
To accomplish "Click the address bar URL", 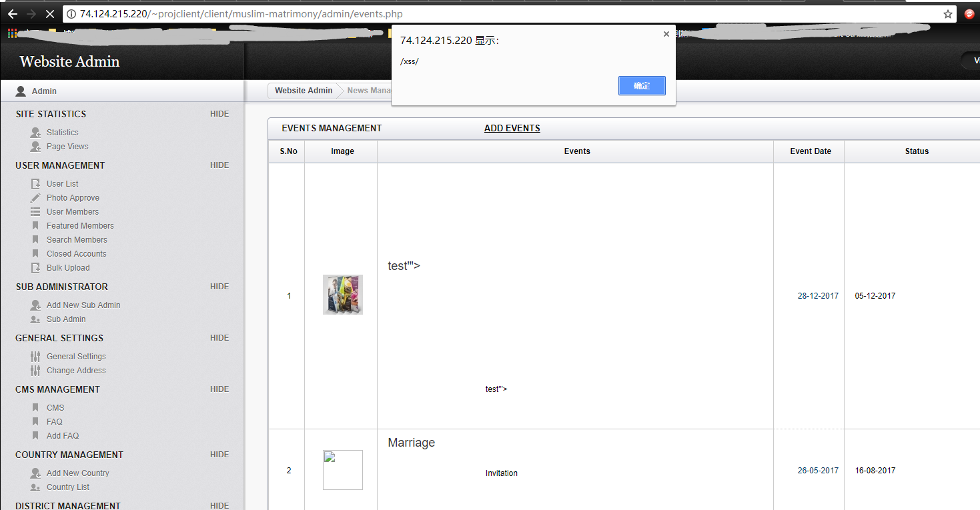I will point(241,14).
